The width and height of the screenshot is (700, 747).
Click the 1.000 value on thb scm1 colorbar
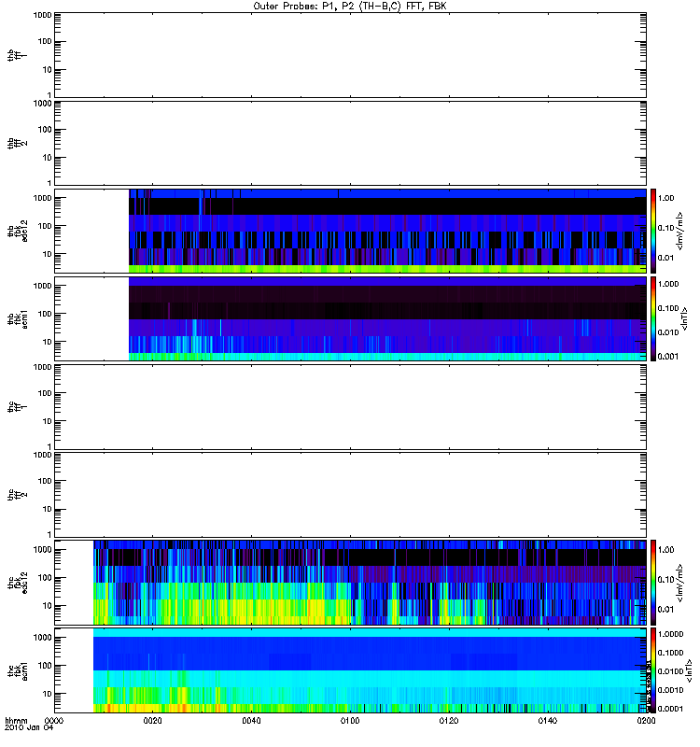click(x=668, y=284)
